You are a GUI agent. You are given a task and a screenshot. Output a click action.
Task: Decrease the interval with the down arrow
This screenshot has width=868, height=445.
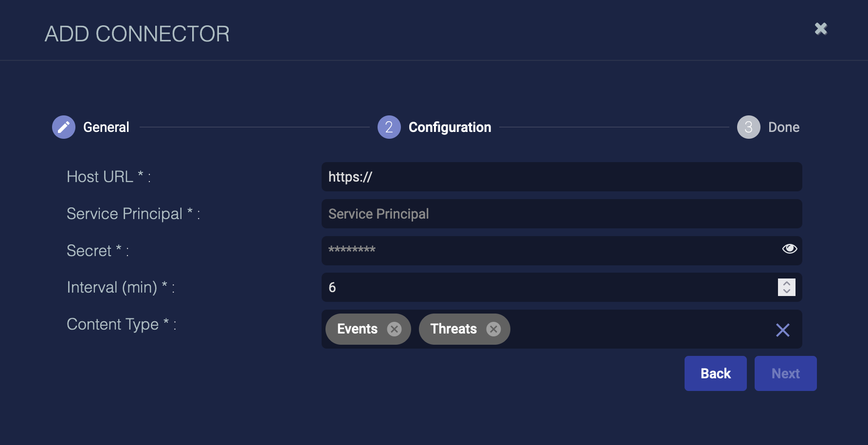pos(787,291)
